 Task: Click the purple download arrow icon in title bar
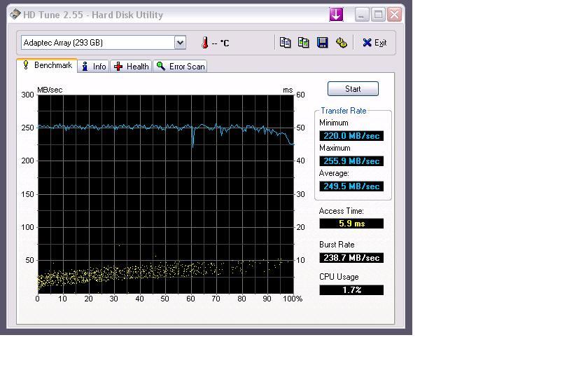click(336, 15)
